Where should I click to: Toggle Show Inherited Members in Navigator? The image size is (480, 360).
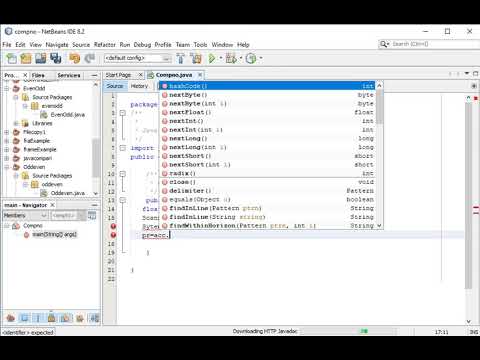[10, 318]
